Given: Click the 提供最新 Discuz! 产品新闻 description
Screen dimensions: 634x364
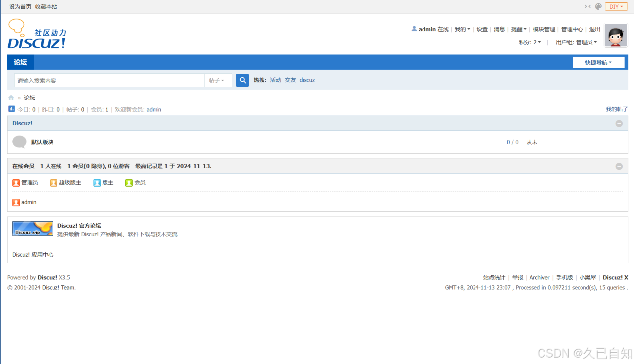Looking at the screenshot, I should [117, 234].
